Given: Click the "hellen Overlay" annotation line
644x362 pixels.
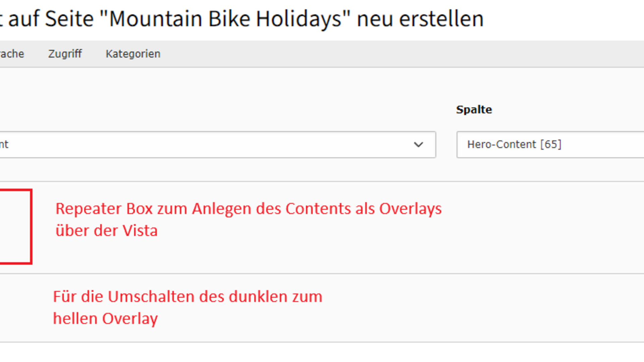Looking at the screenshot, I should pos(105,318).
